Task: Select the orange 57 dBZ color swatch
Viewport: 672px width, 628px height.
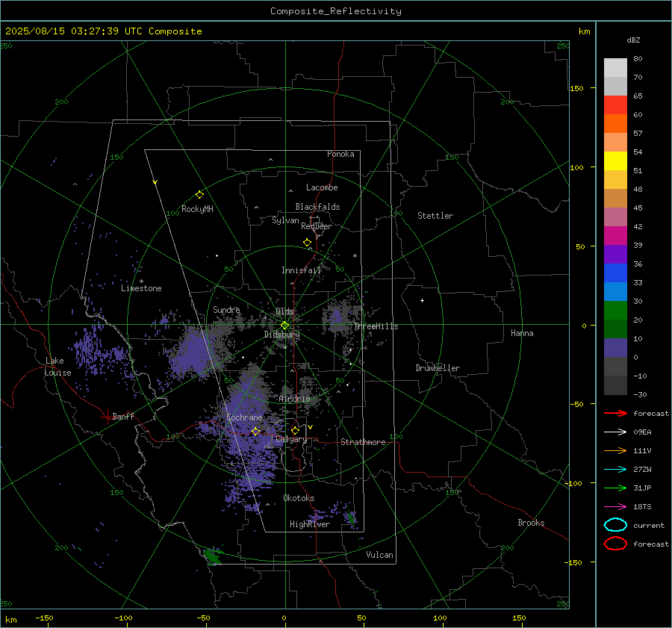Action: (x=615, y=123)
